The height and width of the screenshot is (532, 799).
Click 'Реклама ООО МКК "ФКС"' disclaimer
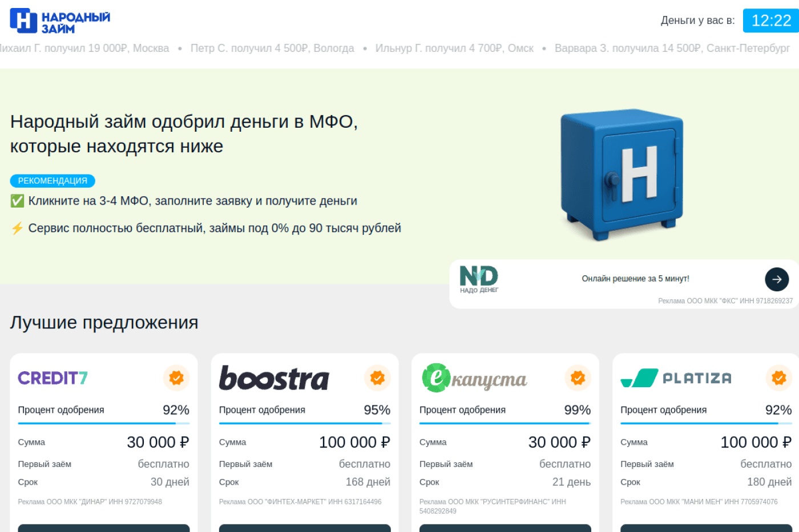coord(725,300)
